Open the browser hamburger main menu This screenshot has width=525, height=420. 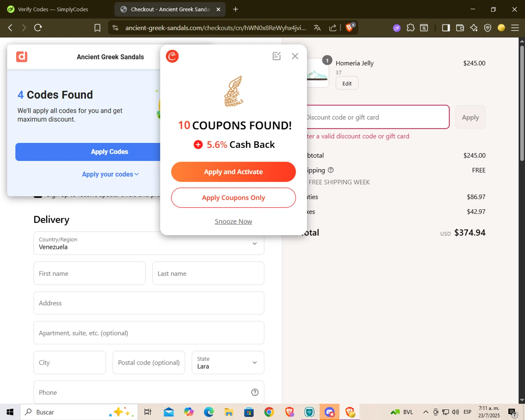point(515,28)
